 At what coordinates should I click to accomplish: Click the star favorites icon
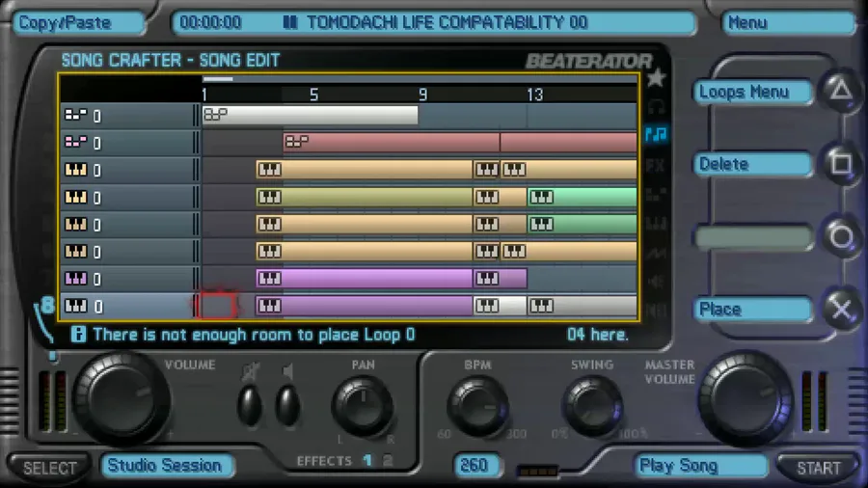656,78
